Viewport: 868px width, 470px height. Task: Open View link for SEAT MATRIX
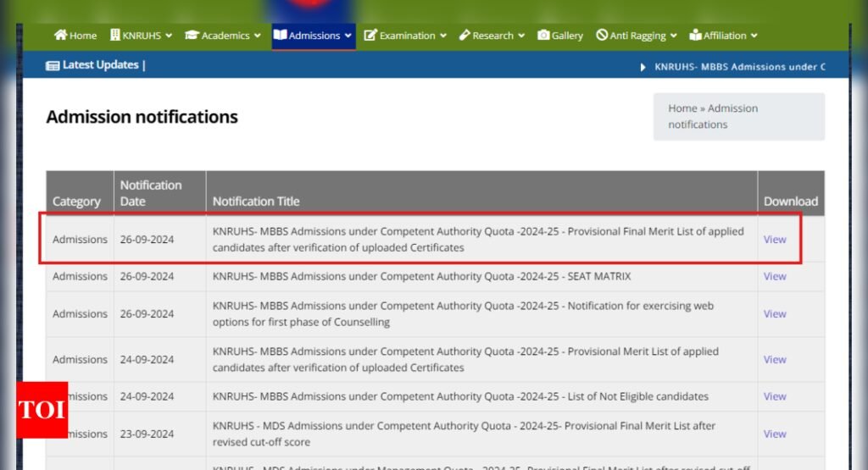(x=775, y=276)
